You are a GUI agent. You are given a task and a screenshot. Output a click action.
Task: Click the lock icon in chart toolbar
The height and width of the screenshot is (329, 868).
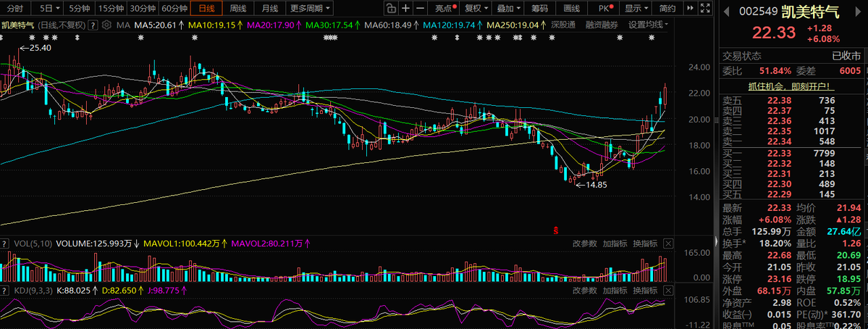pos(391,8)
